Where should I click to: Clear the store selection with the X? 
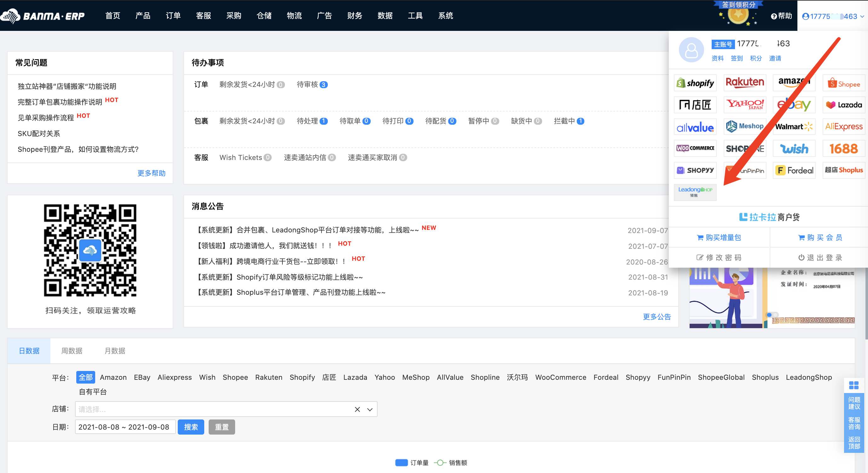pyautogui.click(x=357, y=409)
